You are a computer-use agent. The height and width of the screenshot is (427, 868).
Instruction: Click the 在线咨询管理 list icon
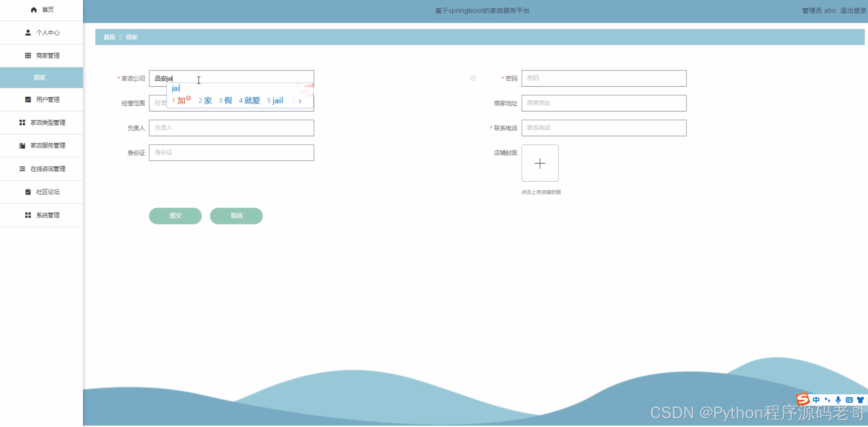click(22, 169)
